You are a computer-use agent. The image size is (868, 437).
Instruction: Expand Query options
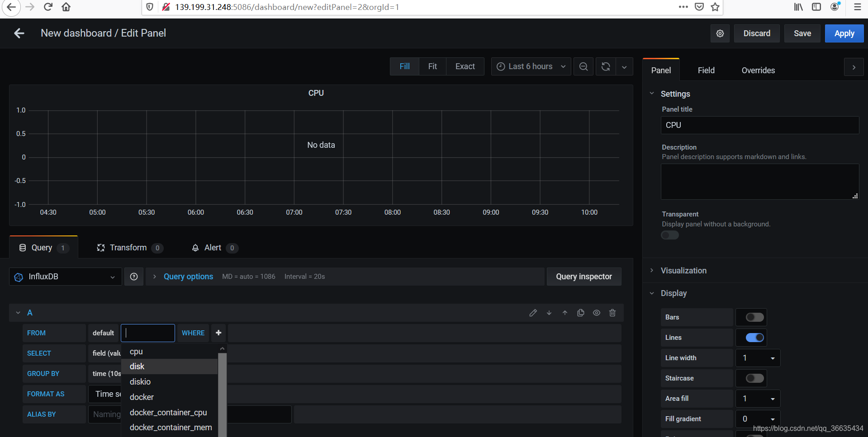[188, 277]
